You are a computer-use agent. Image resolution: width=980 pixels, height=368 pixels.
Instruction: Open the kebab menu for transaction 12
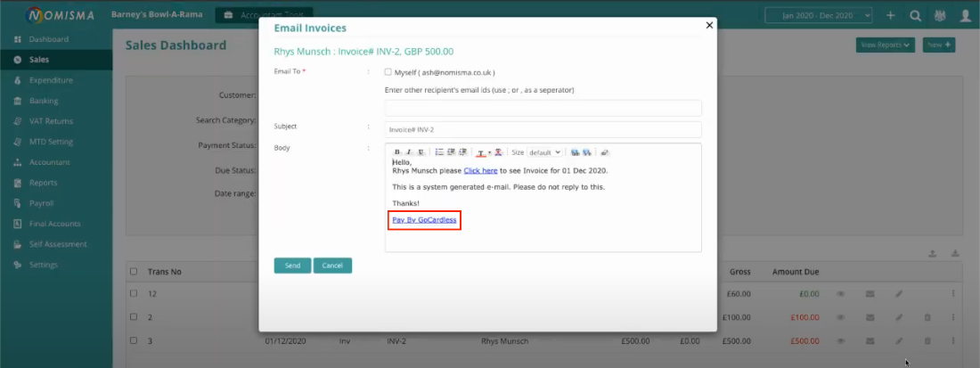(x=953, y=293)
